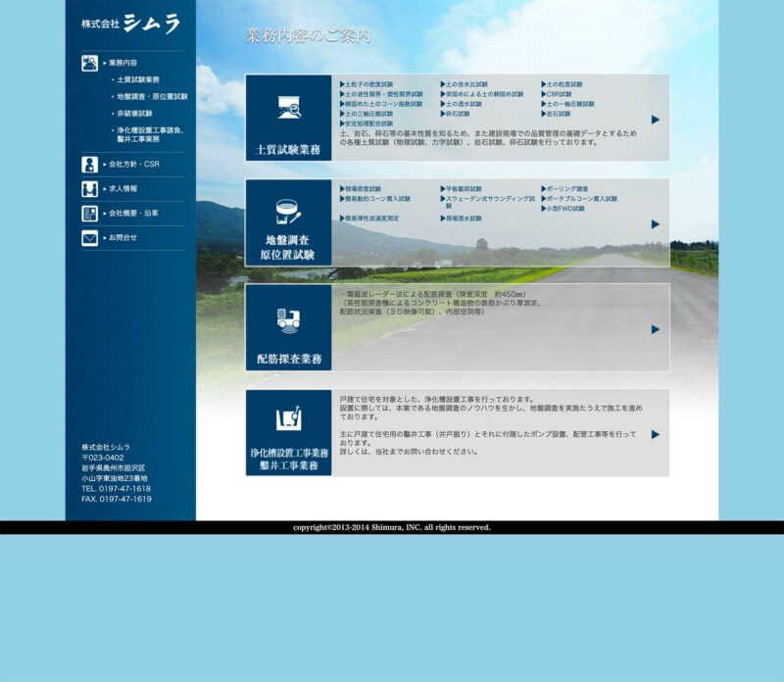Select 非破壊試験 in sidebar submenu
The height and width of the screenshot is (682, 784).
coord(134,114)
